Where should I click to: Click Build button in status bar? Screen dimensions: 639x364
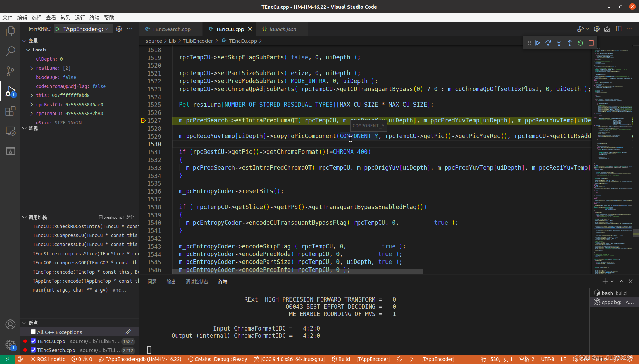tap(341, 359)
